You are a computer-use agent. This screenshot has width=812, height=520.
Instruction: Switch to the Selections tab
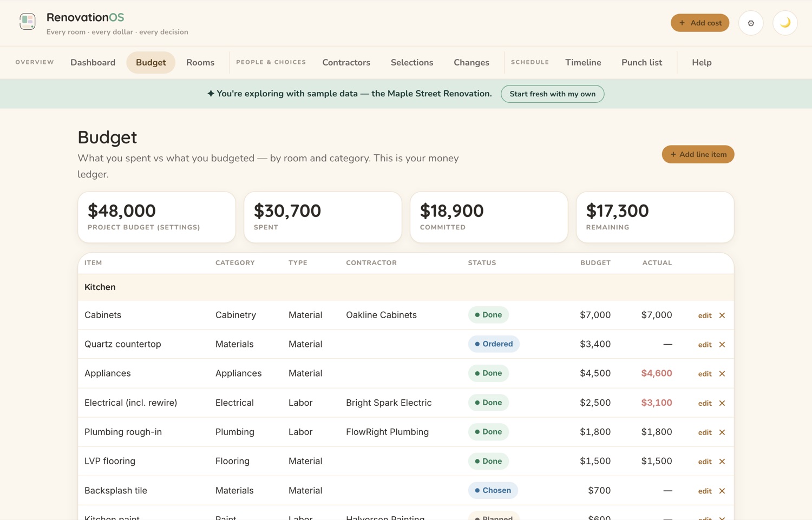tap(412, 62)
